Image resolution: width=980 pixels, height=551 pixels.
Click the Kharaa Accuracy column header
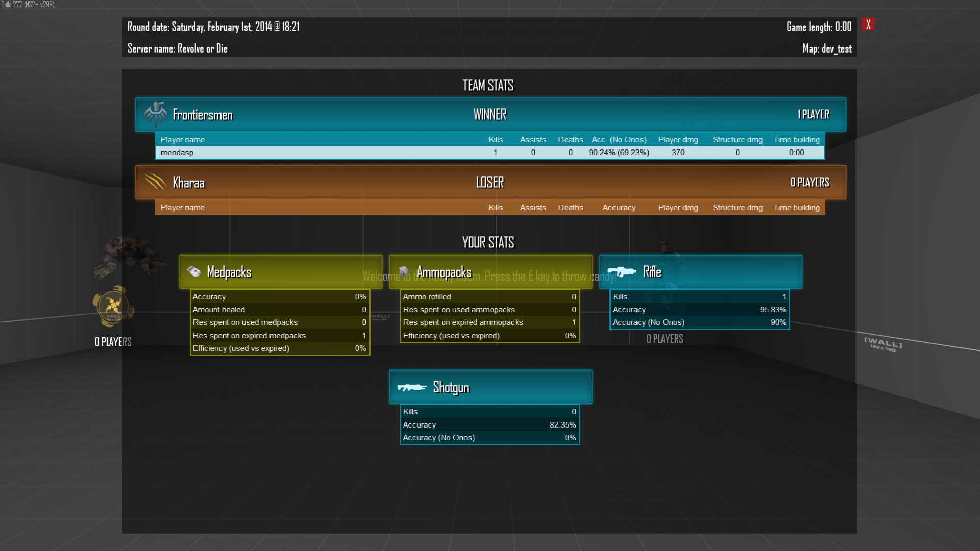[x=619, y=208]
